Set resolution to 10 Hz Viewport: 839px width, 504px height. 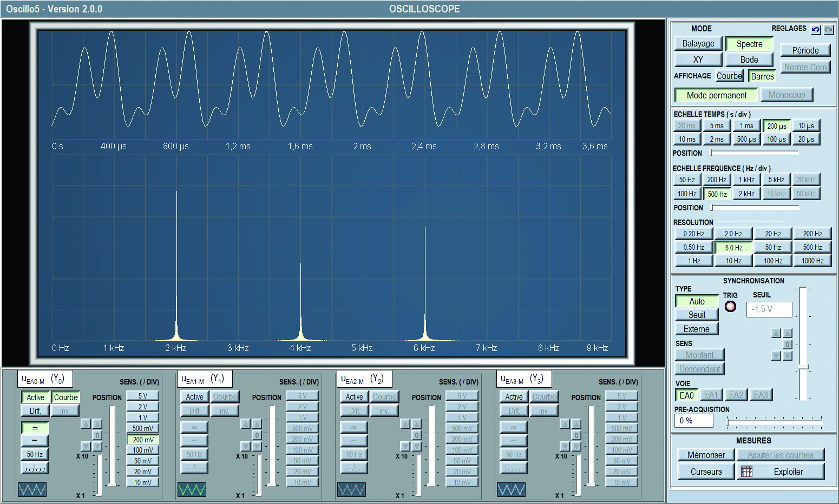pos(733,261)
